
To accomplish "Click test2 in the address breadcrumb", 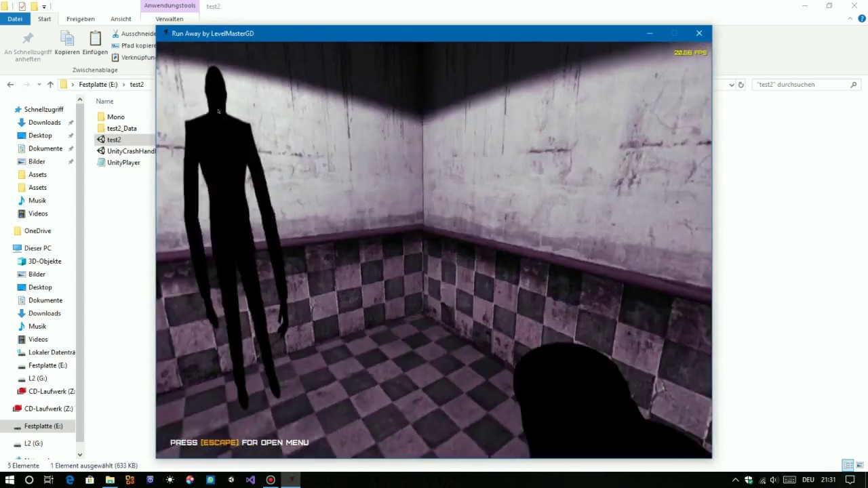I will tap(136, 85).
